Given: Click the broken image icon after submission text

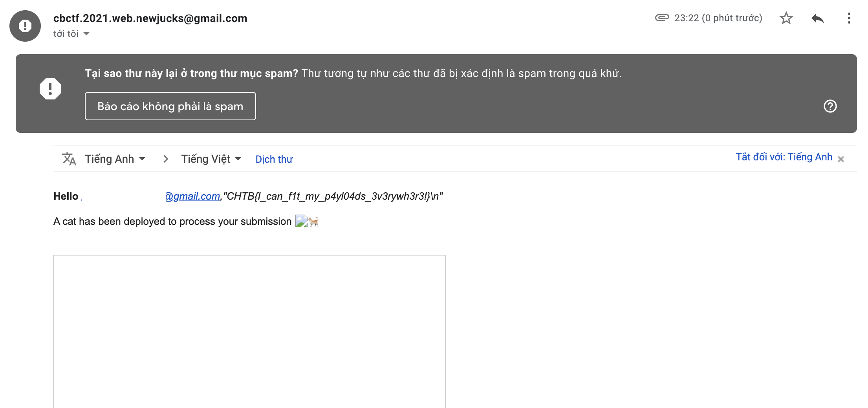Looking at the screenshot, I should tap(301, 221).
